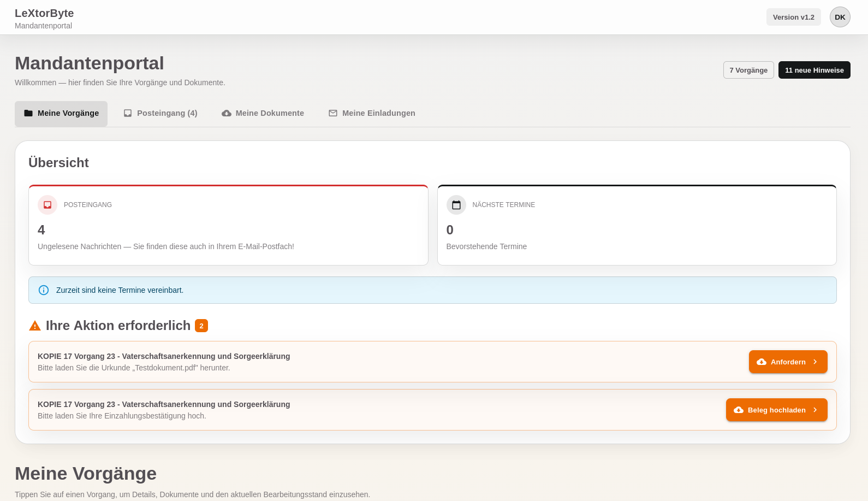Viewport: 868px width, 501px height.
Task: Click the 7 Vorgänge badge
Action: click(x=748, y=70)
